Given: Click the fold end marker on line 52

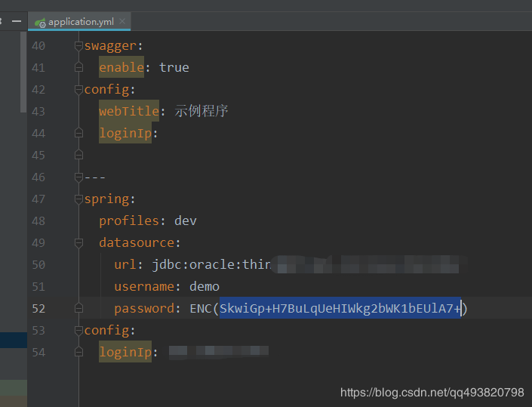Looking at the screenshot, I should point(78,309).
